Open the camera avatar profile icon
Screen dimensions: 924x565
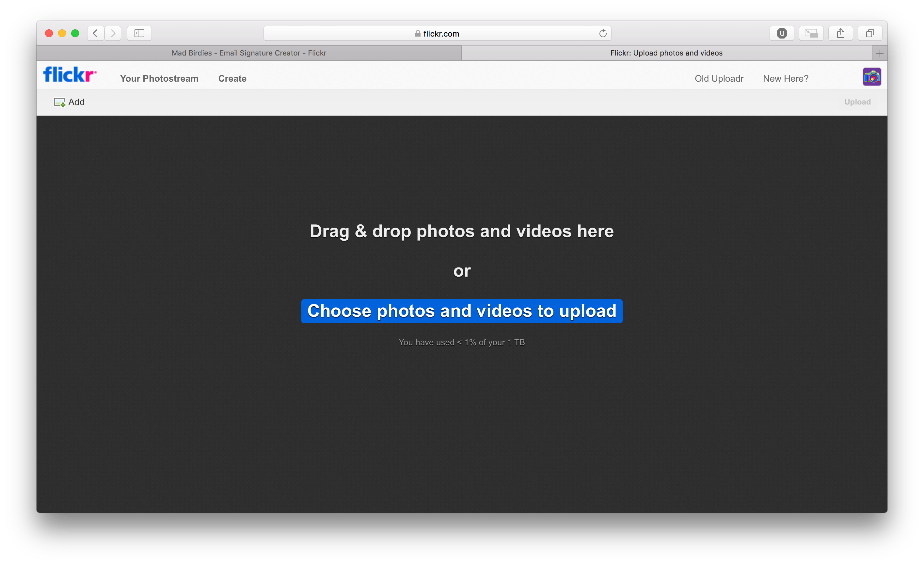click(871, 77)
